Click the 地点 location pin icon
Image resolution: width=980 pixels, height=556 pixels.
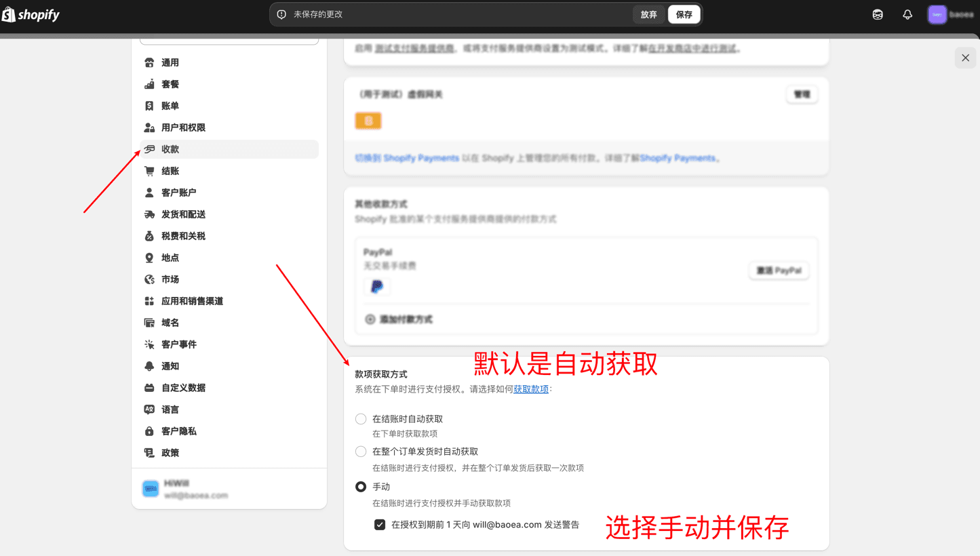coord(149,258)
